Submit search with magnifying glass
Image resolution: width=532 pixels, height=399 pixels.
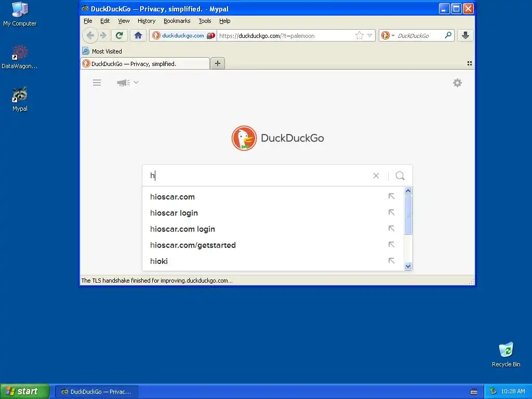coord(400,176)
